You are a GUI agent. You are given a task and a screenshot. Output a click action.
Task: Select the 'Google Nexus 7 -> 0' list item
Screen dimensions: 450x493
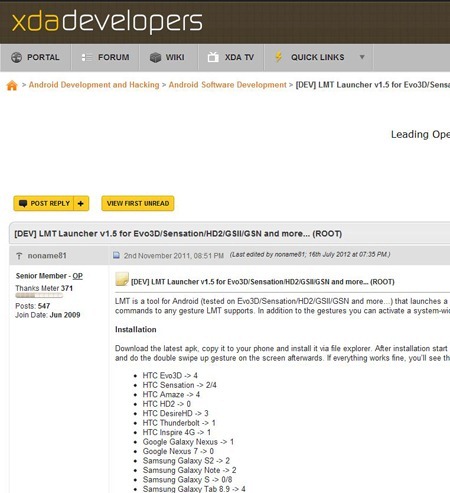(x=178, y=451)
